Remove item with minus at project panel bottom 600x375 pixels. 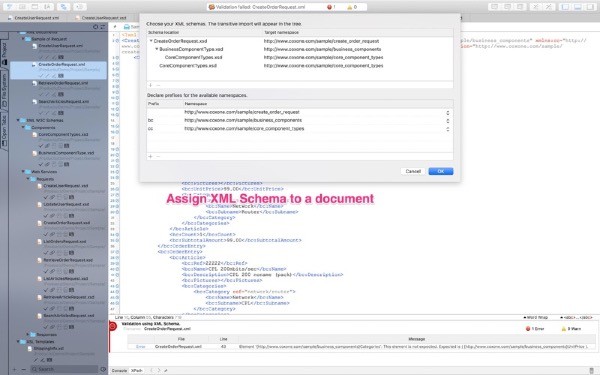pyautogui.click(x=23, y=369)
